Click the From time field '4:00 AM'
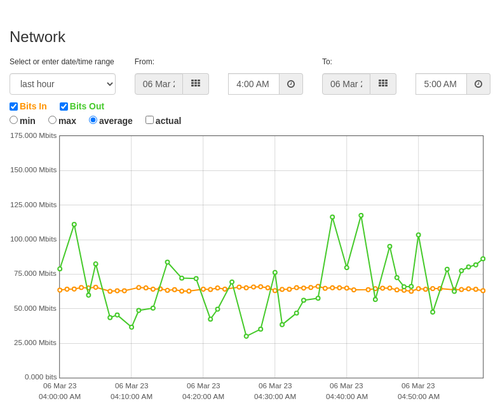The image size is (500, 403). pyautogui.click(x=254, y=84)
